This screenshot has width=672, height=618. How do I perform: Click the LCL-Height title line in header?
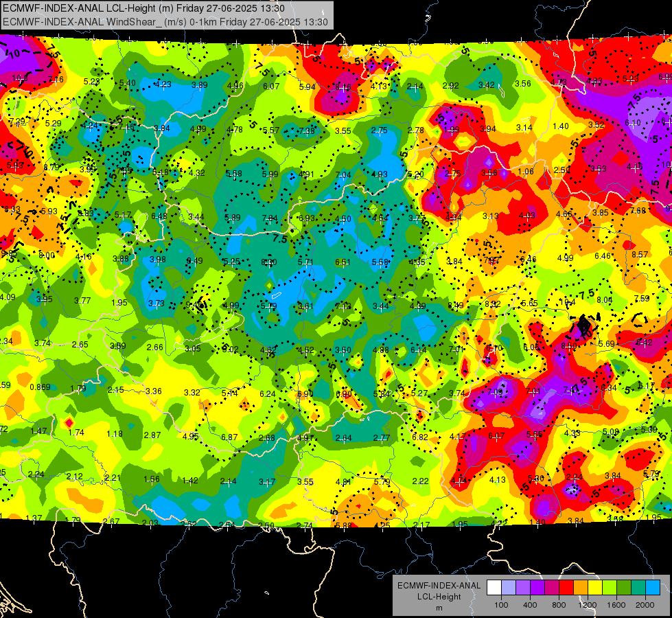coord(143,8)
